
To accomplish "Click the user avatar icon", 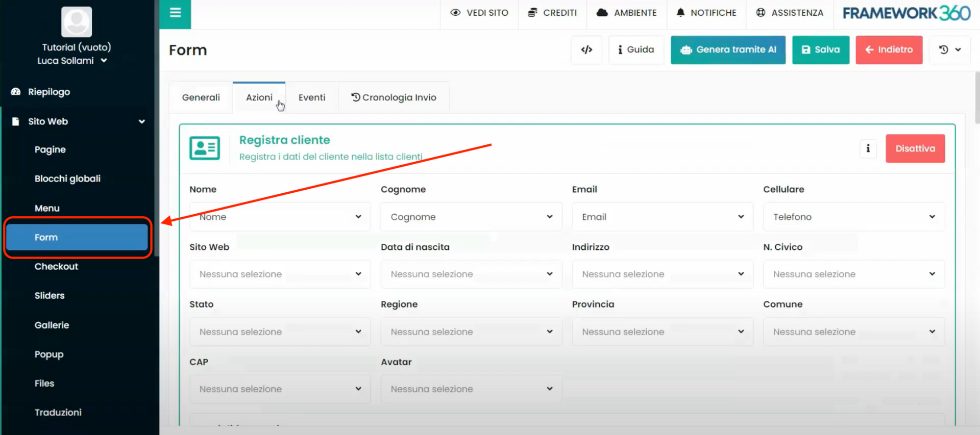I will [x=77, y=22].
